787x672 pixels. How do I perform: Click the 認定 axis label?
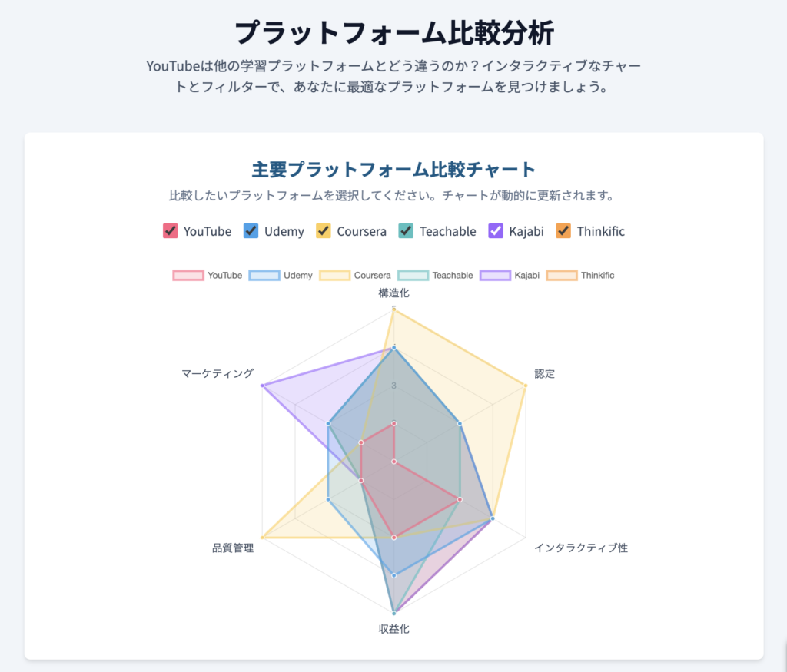545,373
